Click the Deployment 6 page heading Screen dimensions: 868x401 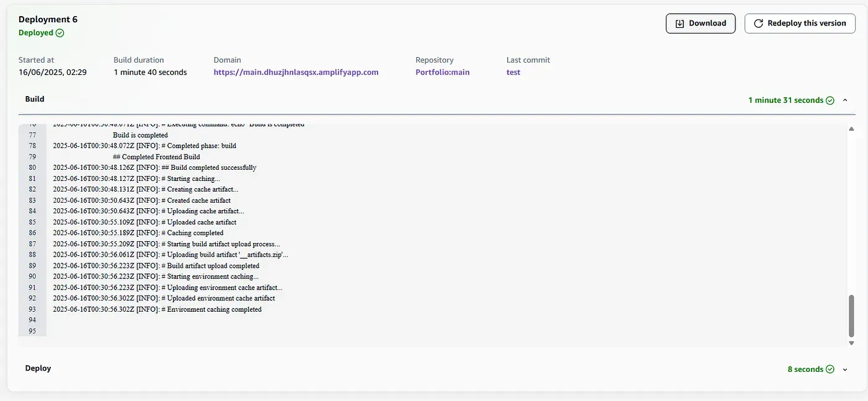[48, 19]
